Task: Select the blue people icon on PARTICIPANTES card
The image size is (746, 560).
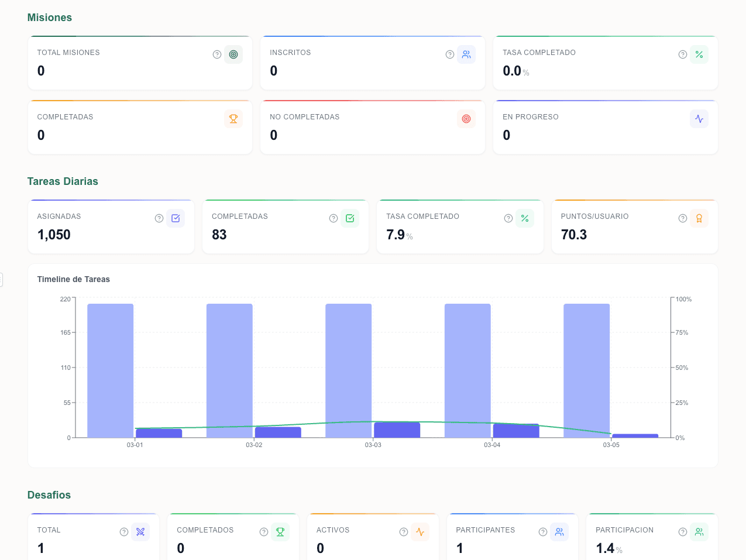Action: (x=559, y=531)
